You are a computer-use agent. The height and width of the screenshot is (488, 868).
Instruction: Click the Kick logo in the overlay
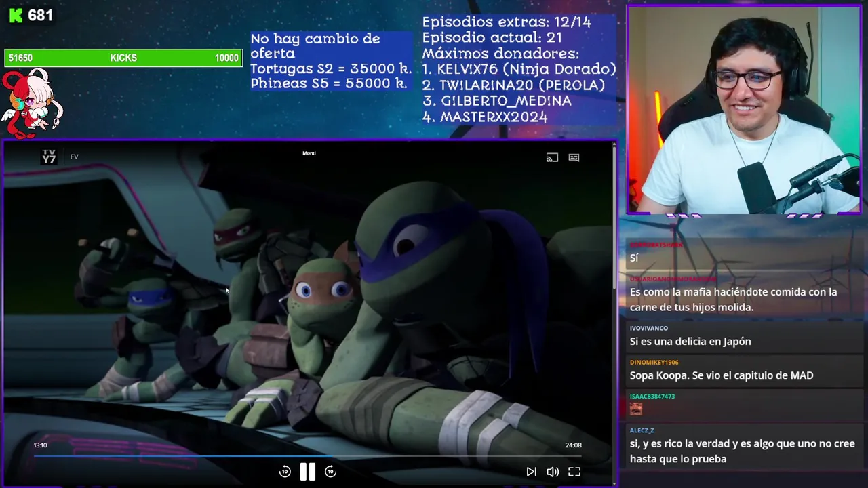[x=16, y=16]
